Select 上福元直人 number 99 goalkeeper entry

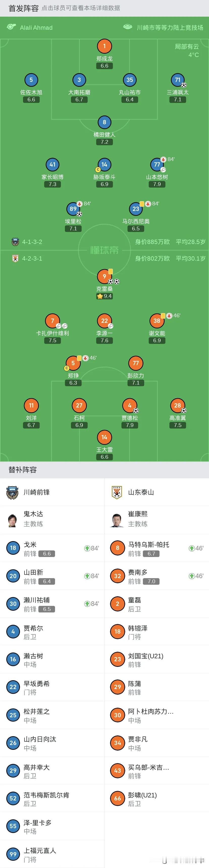pos(52,854)
